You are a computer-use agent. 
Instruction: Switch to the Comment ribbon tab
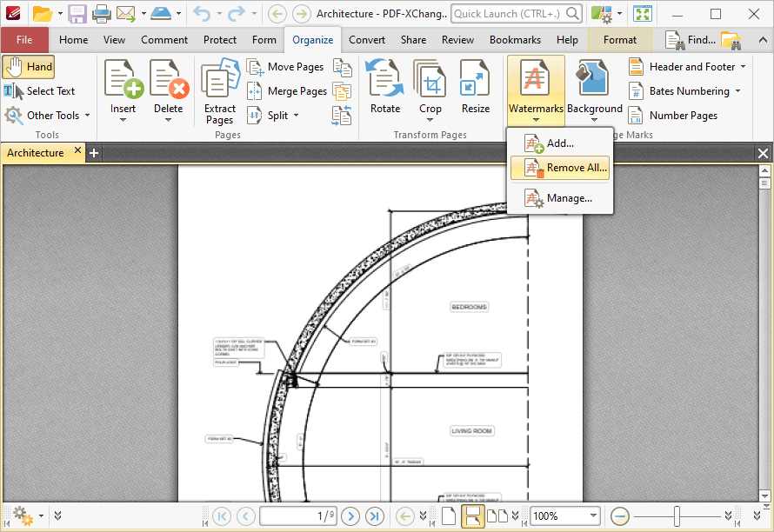click(164, 40)
